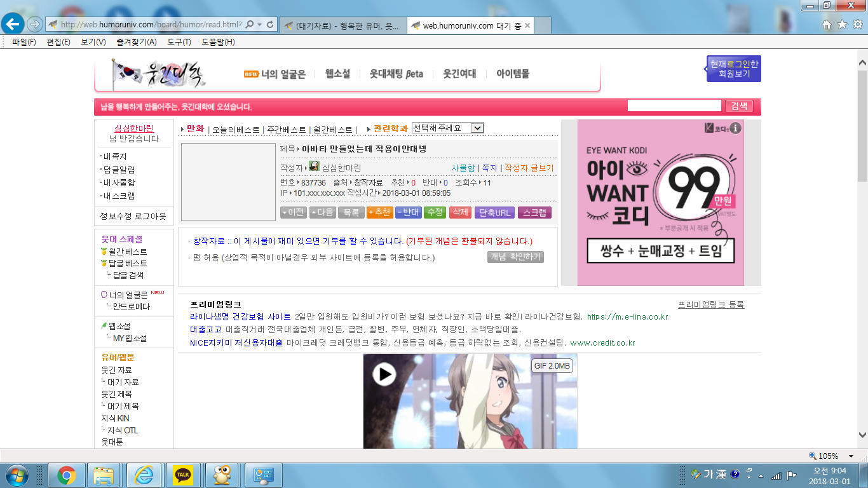Open the monitor app icon on taskbar
The width and height of the screenshot is (868, 488).
262,475
